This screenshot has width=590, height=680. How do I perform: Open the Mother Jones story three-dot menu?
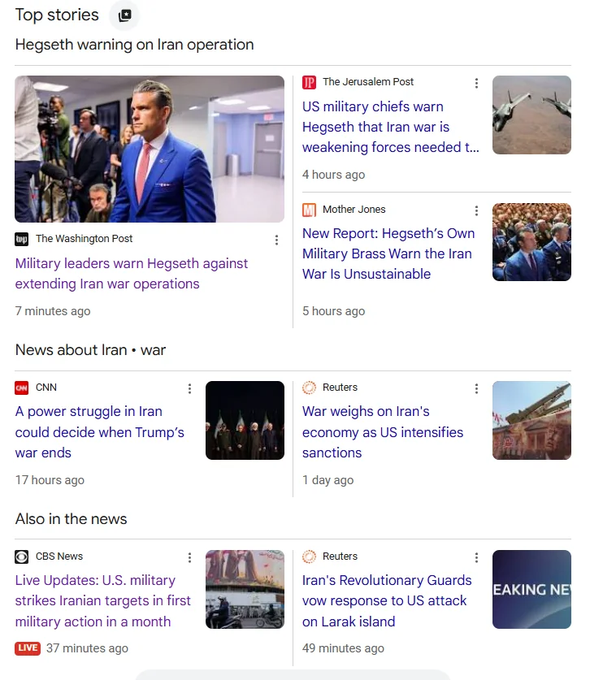pos(476,210)
